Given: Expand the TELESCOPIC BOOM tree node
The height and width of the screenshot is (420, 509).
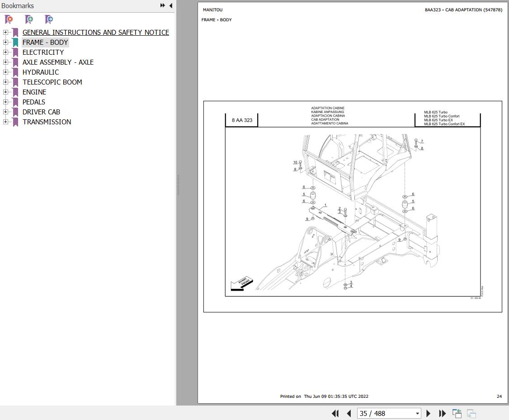Looking at the screenshot, I should pos(5,82).
